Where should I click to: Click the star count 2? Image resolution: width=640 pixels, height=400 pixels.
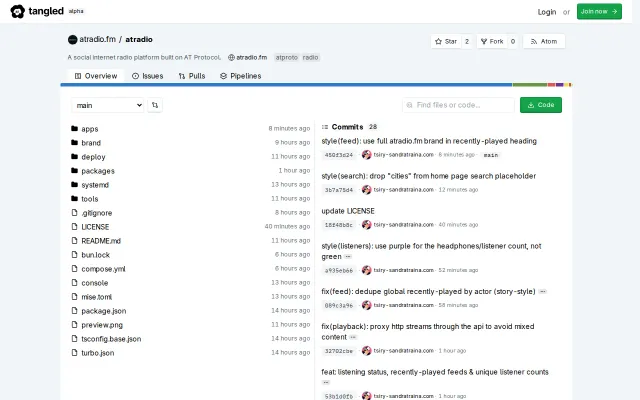pos(467,41)
